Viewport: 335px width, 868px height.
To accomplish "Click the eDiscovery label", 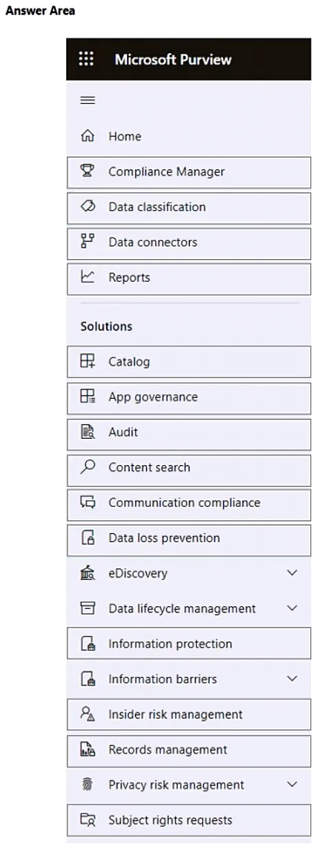I will click(x=137, y=573).
